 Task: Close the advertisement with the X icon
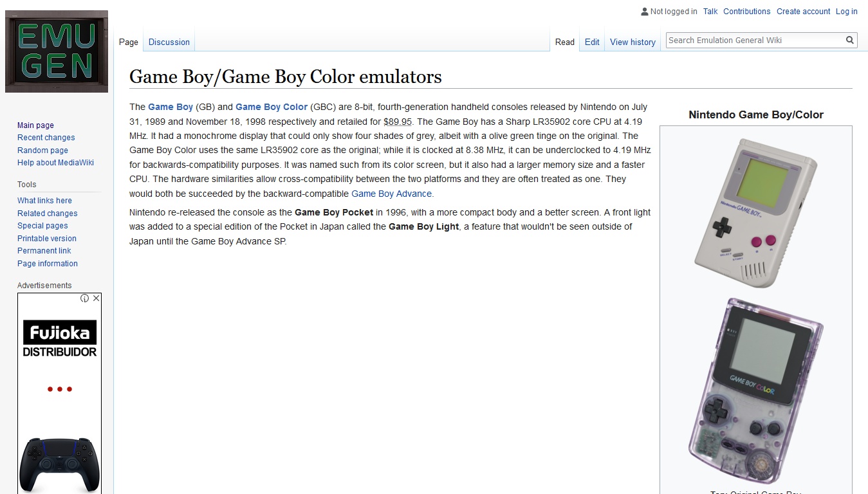(97, 298)
